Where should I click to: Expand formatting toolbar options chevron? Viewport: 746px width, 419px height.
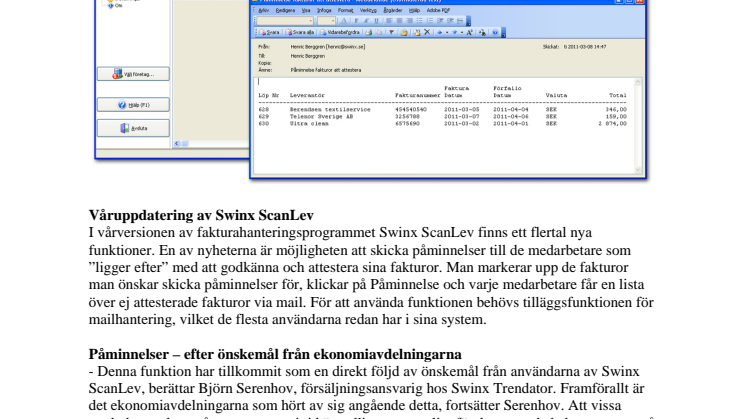pos(469,21)
